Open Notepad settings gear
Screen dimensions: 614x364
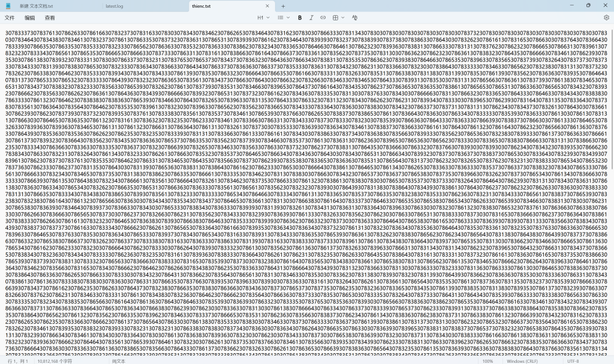[606, 18]
